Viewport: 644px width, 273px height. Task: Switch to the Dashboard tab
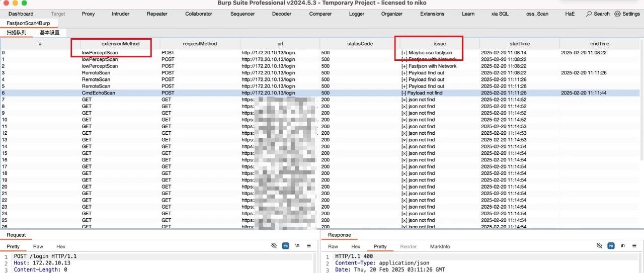[x=21, y=14]
